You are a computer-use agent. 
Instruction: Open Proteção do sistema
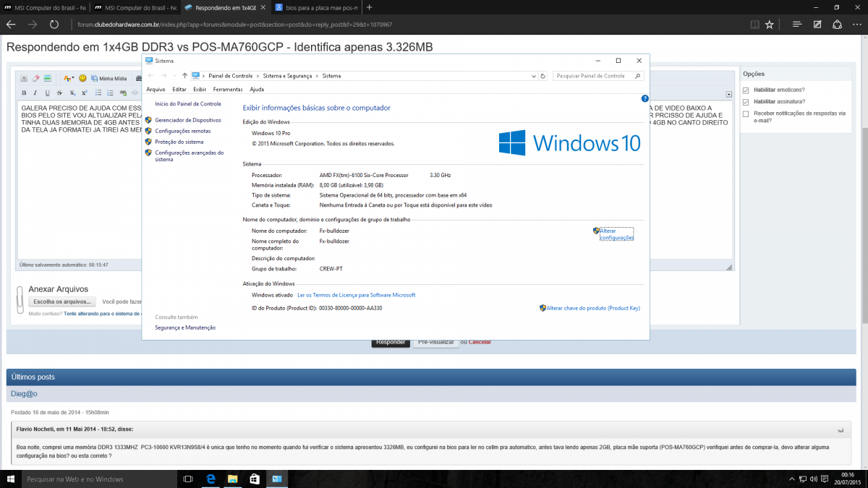[x=179, y=142]
